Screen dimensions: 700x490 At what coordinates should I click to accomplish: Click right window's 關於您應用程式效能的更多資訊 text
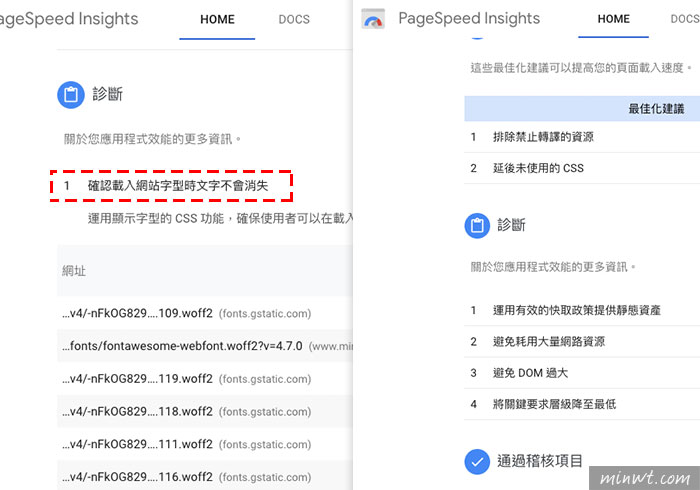pos(553,267)
